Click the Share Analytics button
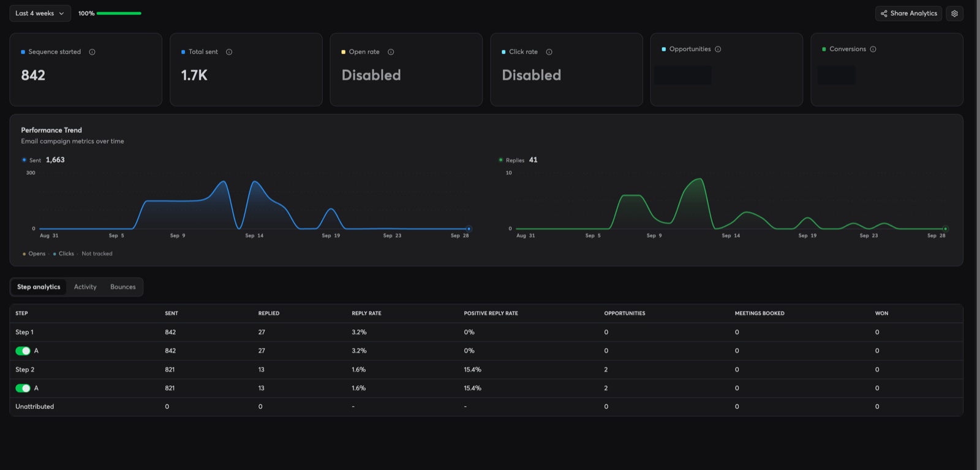Viewport: 980px width, 470px height. [909, 13]
